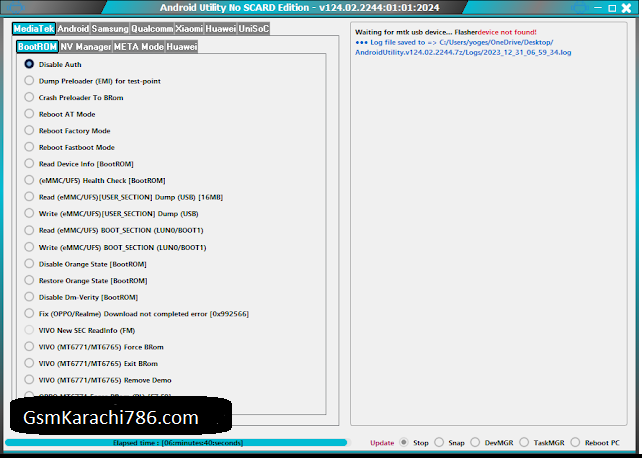This screenshot has height=458, width=642.
Task: Switch to the UniSoC tab
Action: coord(254,29)
